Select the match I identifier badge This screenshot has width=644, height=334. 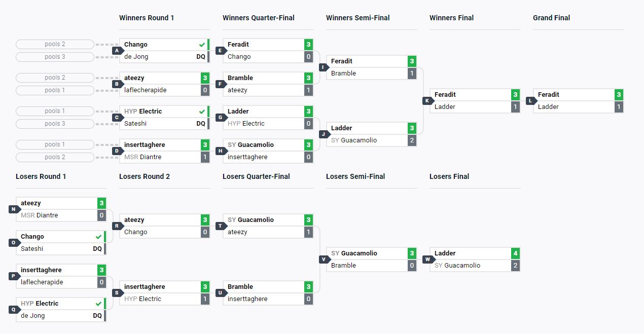tap(324, 67)
